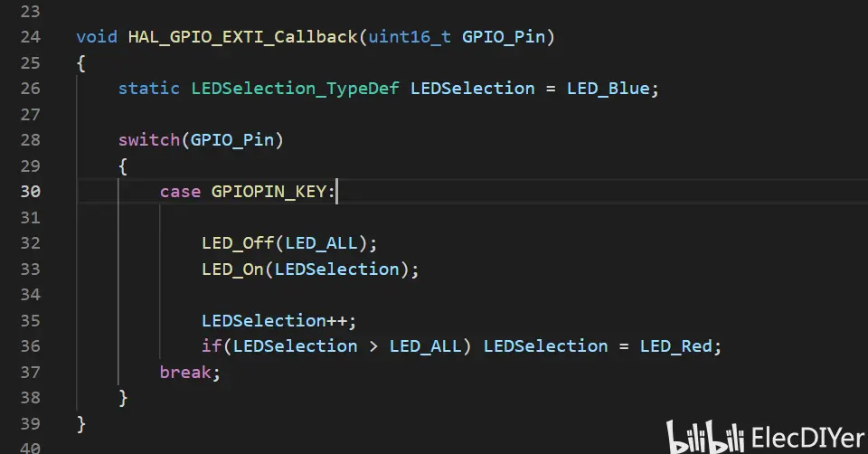
Task: Click line number 24 in gutter
Action: tap(30, 37)
